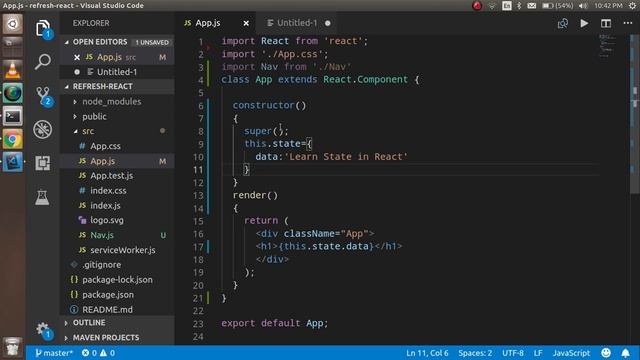Screen dimensions: 640x360
Task: Click the errors and warnings count in status bar
Action: 98,353
